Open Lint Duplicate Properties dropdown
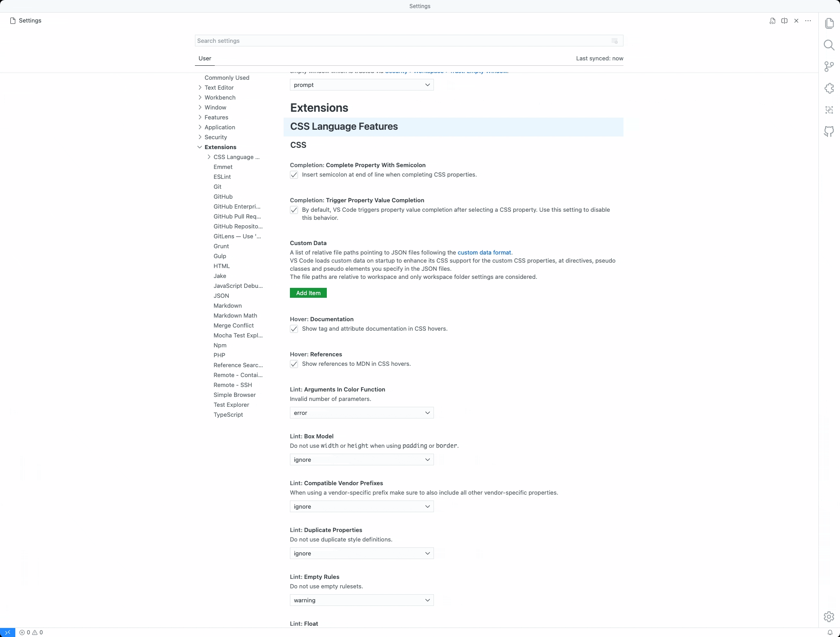 (362, 553)
